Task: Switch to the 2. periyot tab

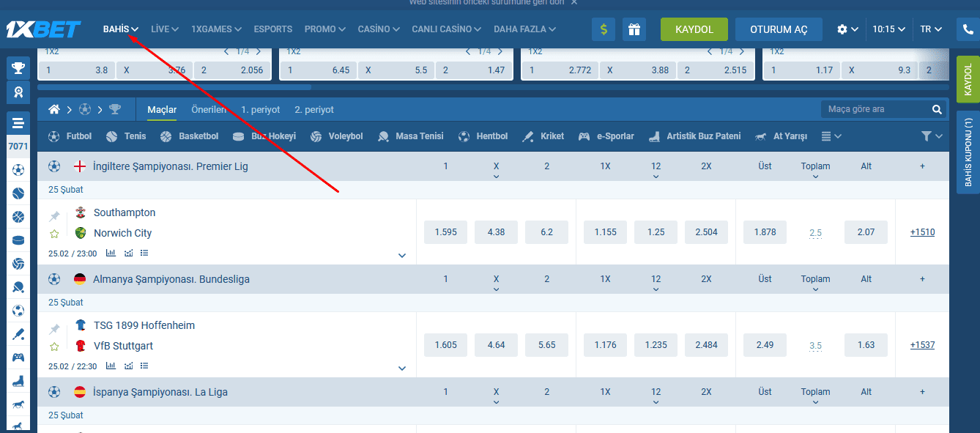Action: click(x=314, y=109)
